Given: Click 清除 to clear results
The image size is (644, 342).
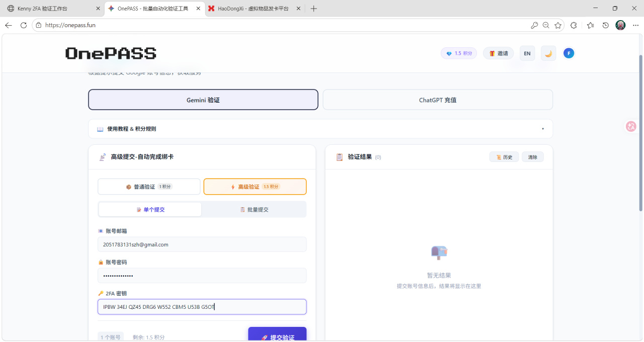Looking at the screenshot, I should 533,157.
